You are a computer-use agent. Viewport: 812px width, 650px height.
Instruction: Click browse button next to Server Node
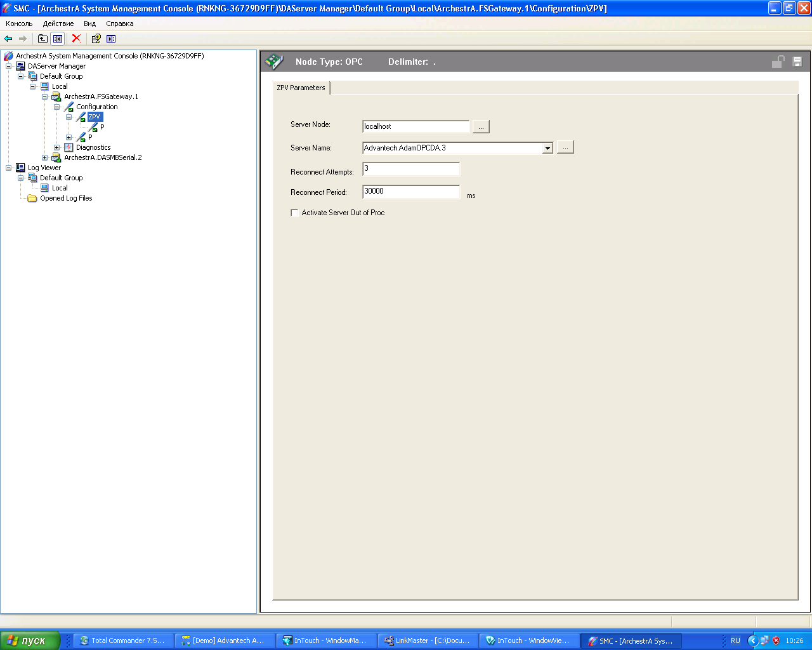[481, 127]
